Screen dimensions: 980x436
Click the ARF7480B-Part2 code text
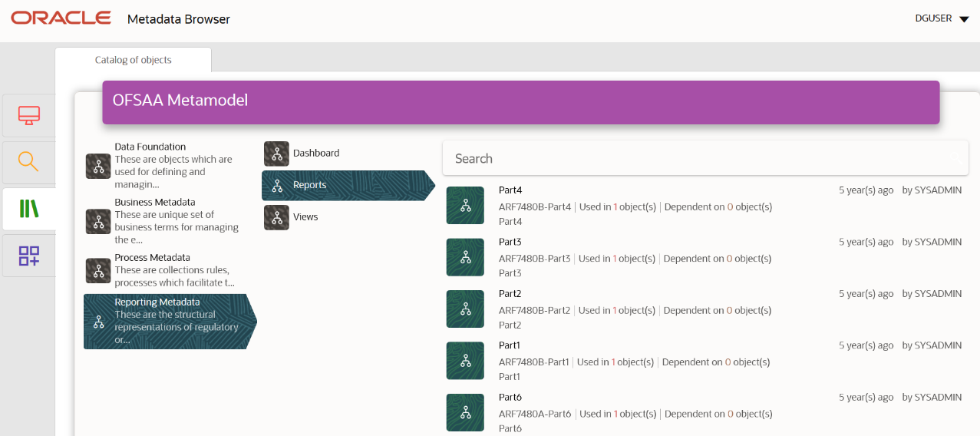pyautogui.click(x=535, y=310)
